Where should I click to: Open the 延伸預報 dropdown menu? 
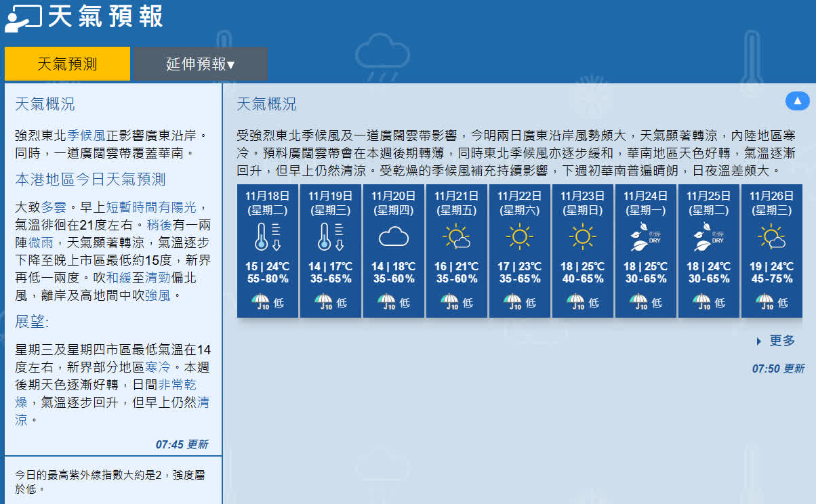[x=200, y=64]
